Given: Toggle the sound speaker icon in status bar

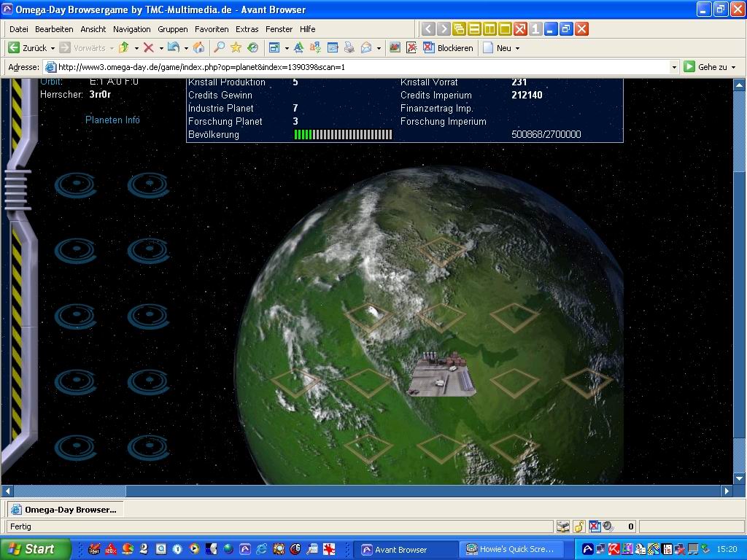Looking at the screenshot, I should click(608, 526).
